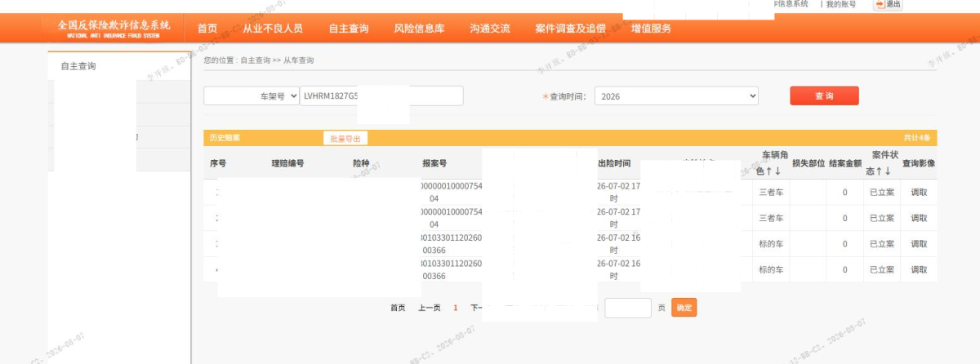Open the 首页 item in the top navigation bar

tap(207, 29)
